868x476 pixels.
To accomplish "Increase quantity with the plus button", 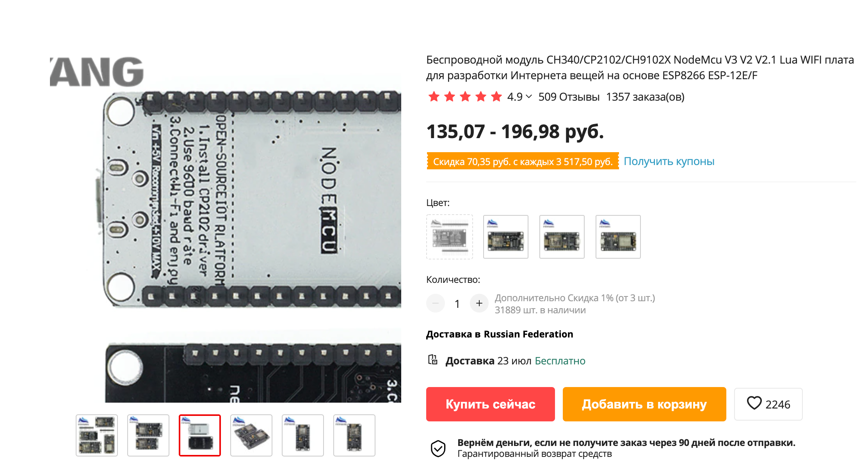I will tap(479, 303).
